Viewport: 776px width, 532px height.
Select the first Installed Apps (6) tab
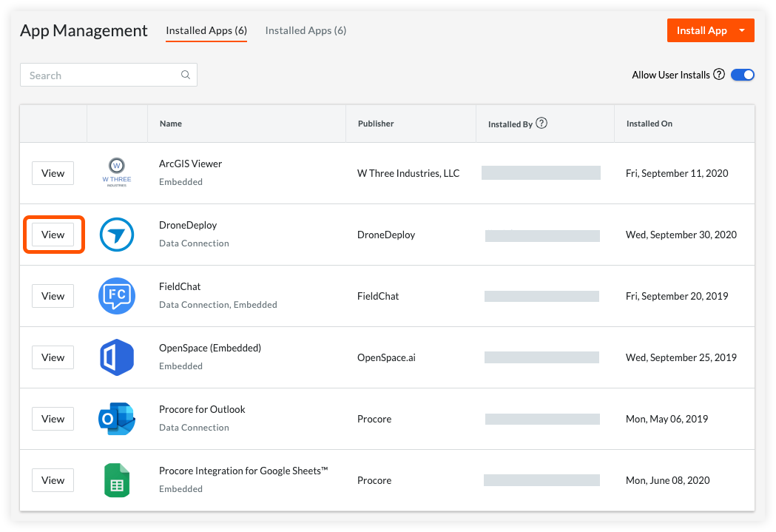coord(206,31)
